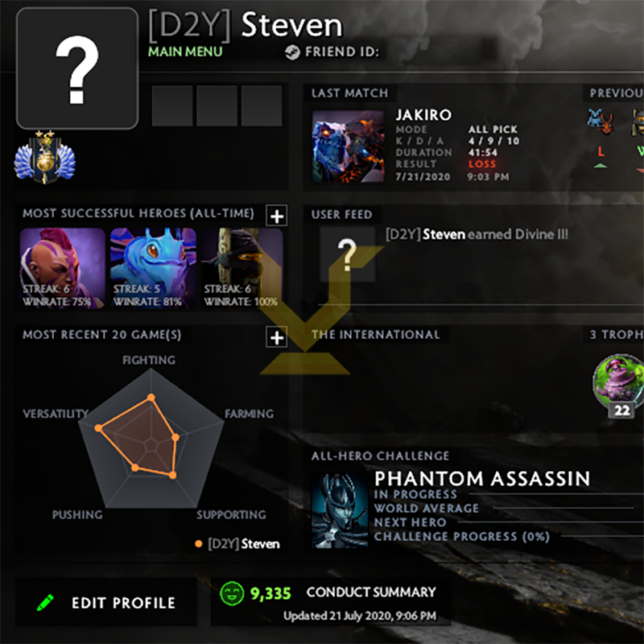Image resolution: width=644 pixels, height=644 pixels.
Task: Open Jakiro last match portrait
Action: click(x=349, y=147)
